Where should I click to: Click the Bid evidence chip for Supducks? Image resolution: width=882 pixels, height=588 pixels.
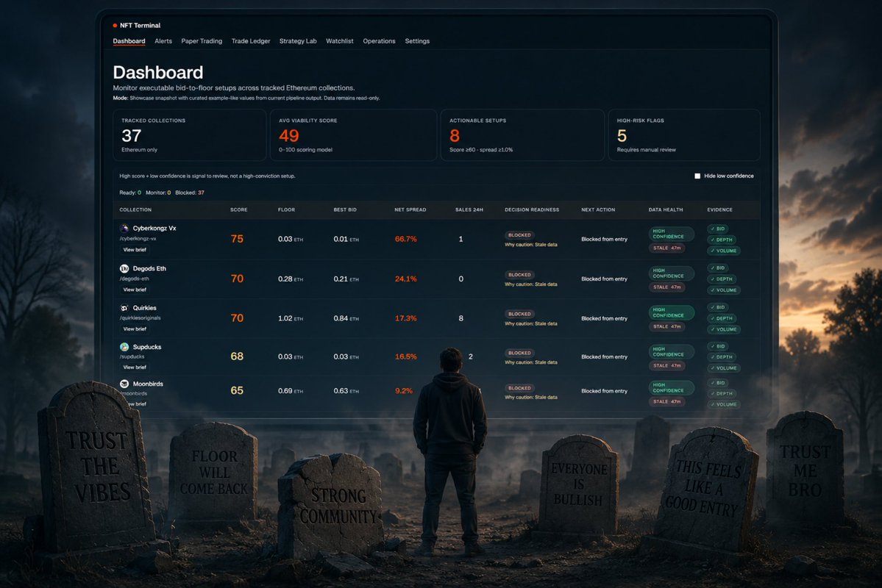point(717,346)
